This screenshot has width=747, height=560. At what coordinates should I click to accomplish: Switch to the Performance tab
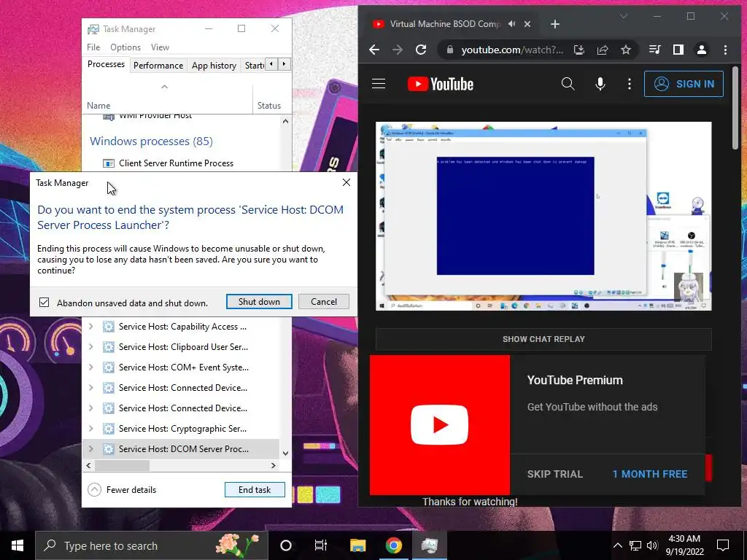(158, 65)
